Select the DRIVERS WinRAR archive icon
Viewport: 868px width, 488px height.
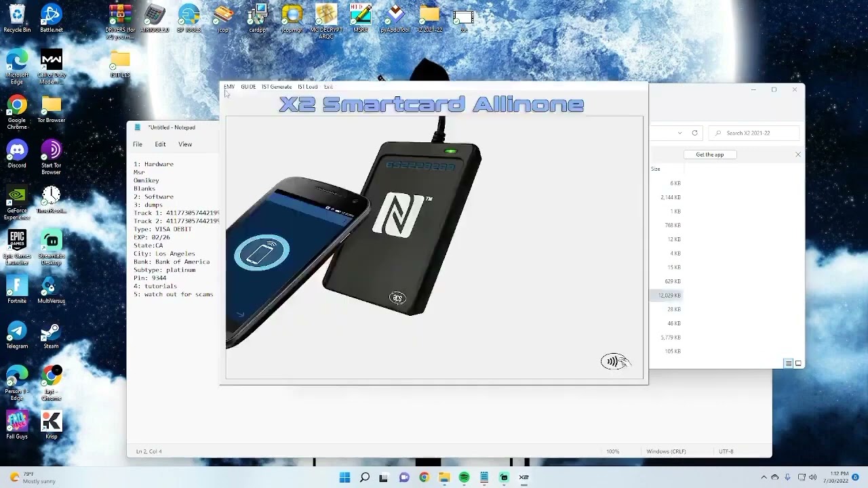pyautogui.click(x=120, y=21)
